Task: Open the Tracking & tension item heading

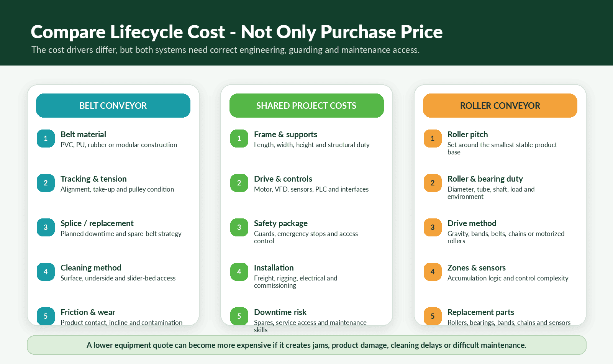Action: (x=93, y=179)
